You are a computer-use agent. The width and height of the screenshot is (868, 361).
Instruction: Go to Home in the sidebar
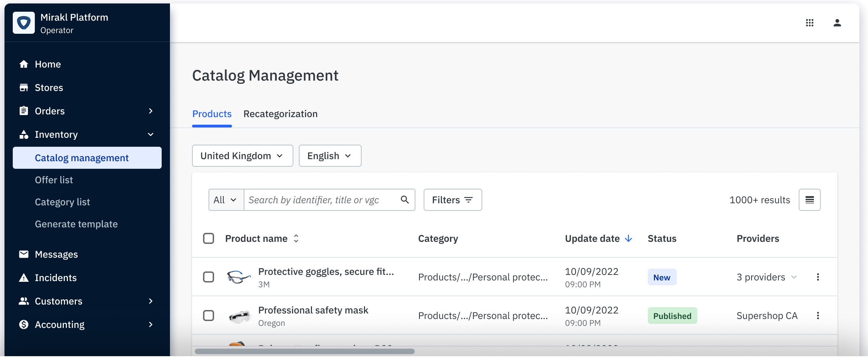pos(48,64)
